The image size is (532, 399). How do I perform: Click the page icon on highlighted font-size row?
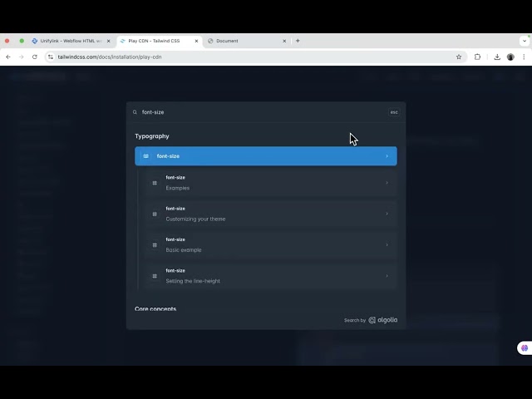[146, 156]
